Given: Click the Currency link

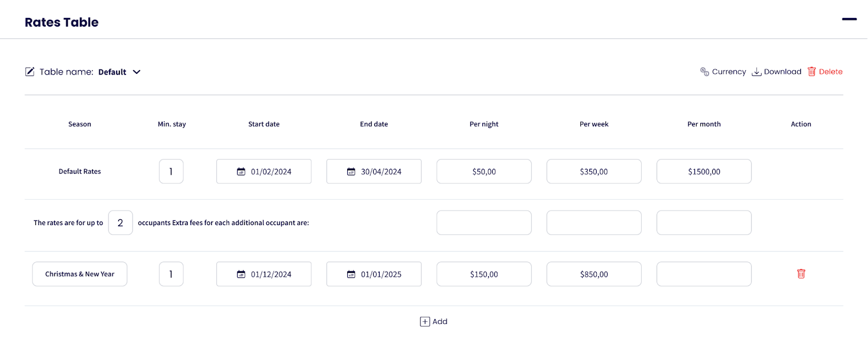Looking at the screenshot, I should pos(729,72).
